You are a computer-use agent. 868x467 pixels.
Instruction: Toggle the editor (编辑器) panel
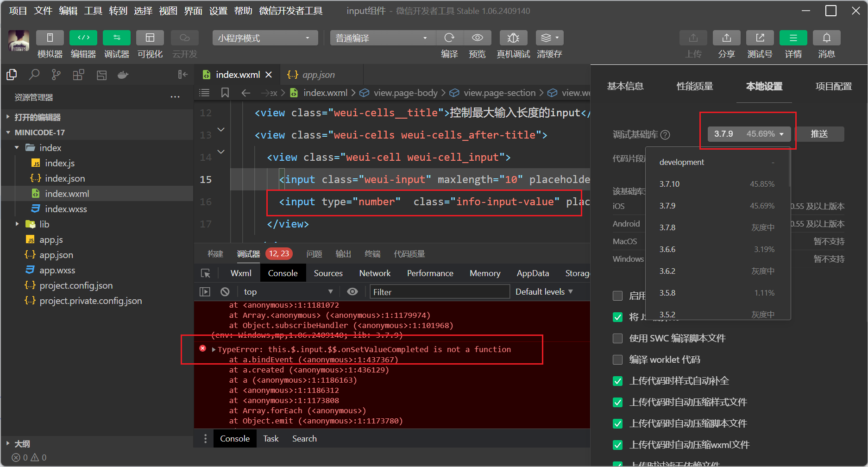coord(83,38)
